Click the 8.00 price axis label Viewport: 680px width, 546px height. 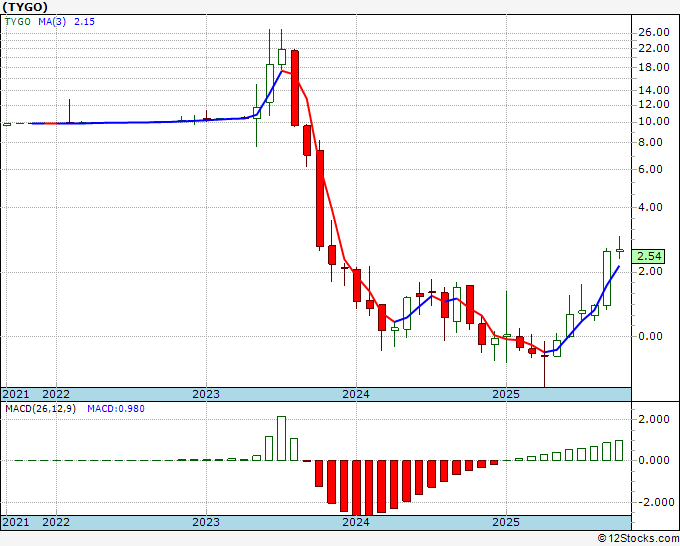tap(651, 142)
